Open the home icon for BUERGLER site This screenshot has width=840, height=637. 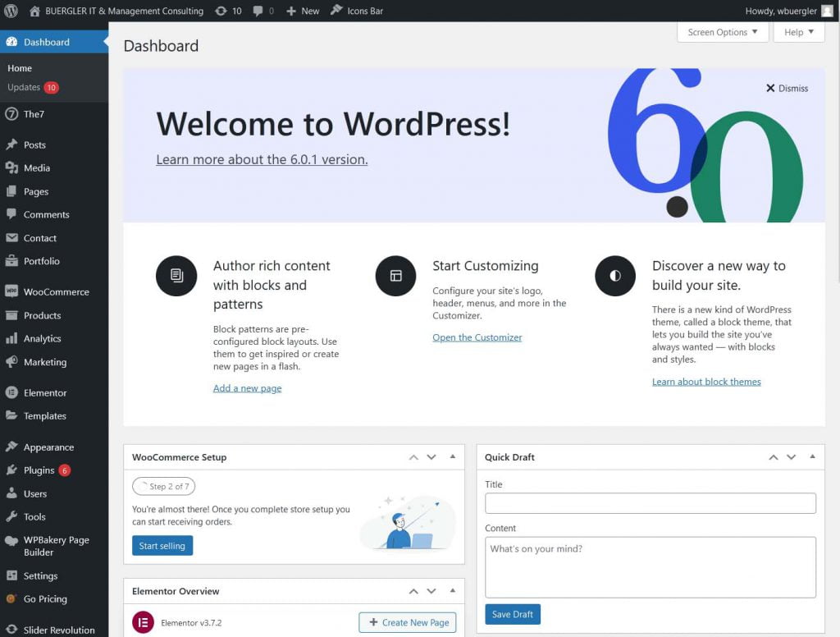click(x=34, y=11)
